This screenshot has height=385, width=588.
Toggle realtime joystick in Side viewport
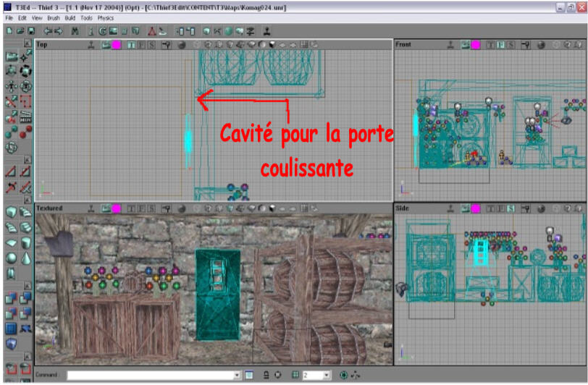(450, 208)
